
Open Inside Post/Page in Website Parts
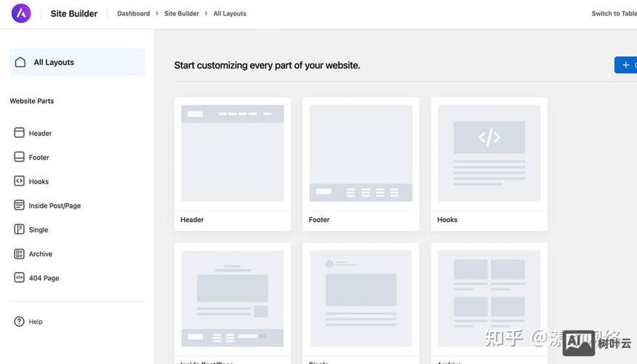[55, 205]
